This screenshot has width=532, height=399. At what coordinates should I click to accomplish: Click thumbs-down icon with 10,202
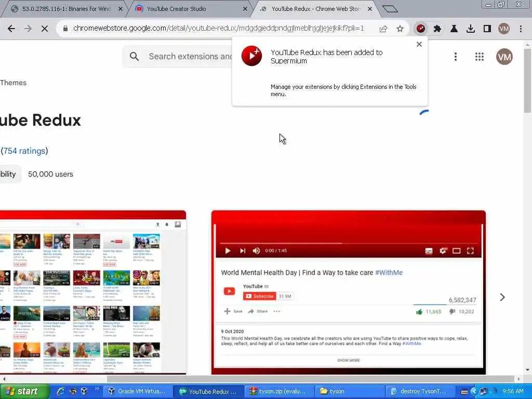click(452, 312)
